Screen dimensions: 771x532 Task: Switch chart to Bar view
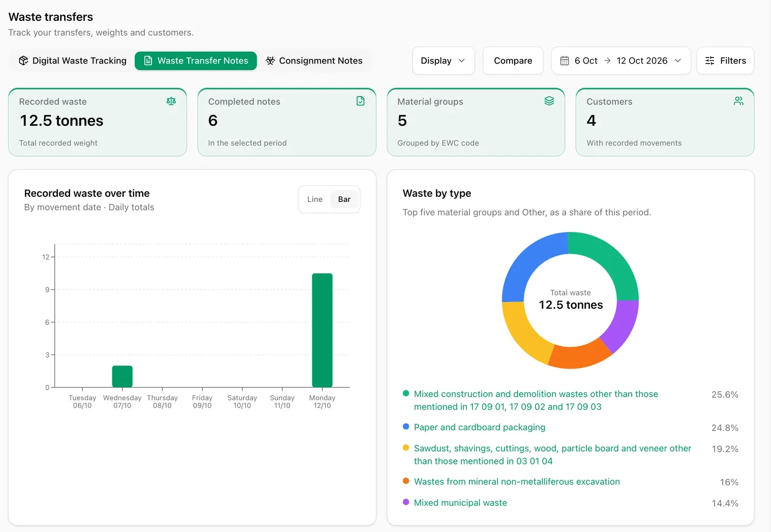pyautogui.click(x=344, y=199)
